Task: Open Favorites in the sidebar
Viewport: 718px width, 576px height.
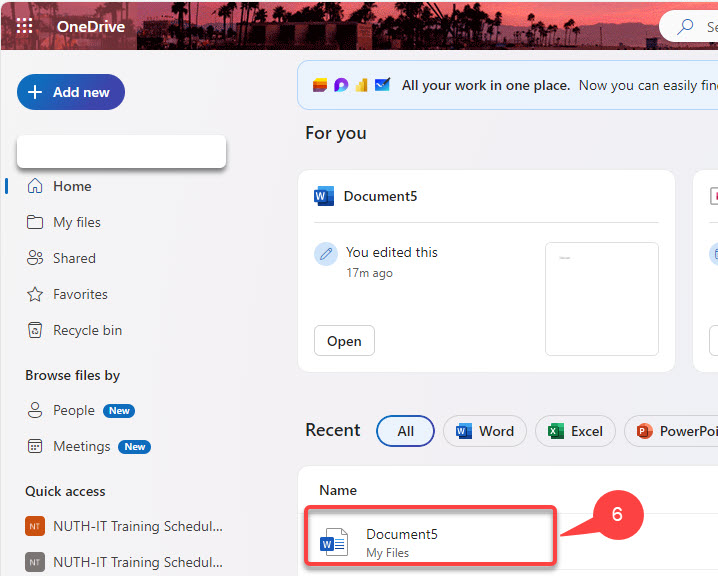Action: pyautogui.click(x=80, y=294)
